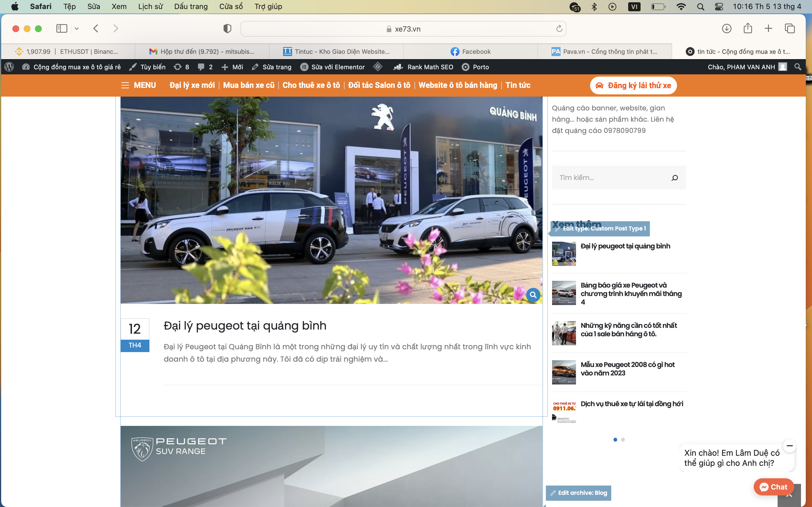
Task: Click the magnifier icon on the Peugeot image
Action: coord(533,295)
